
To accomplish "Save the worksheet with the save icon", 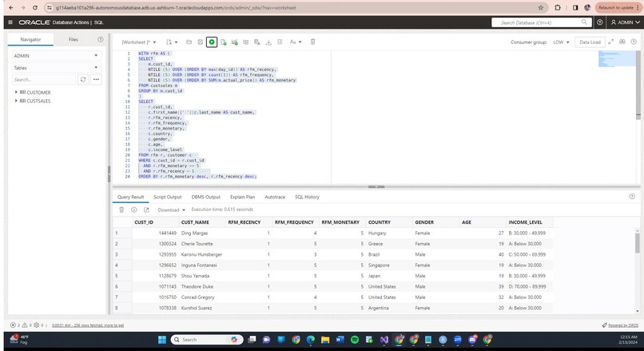I will 200,42.
